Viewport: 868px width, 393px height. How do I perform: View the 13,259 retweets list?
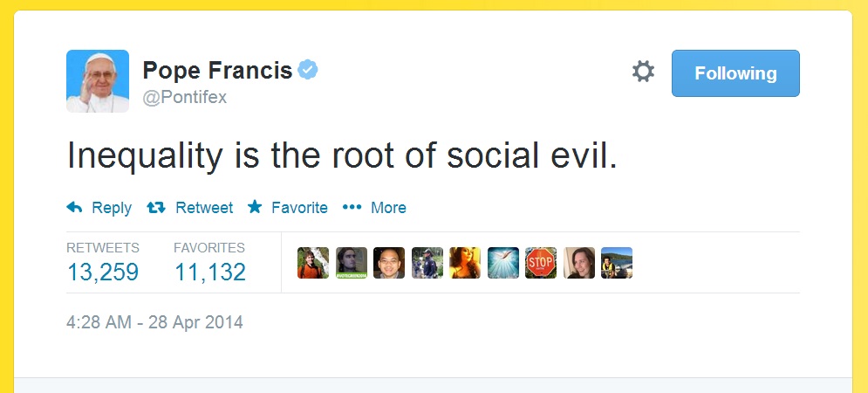(102, 272)
